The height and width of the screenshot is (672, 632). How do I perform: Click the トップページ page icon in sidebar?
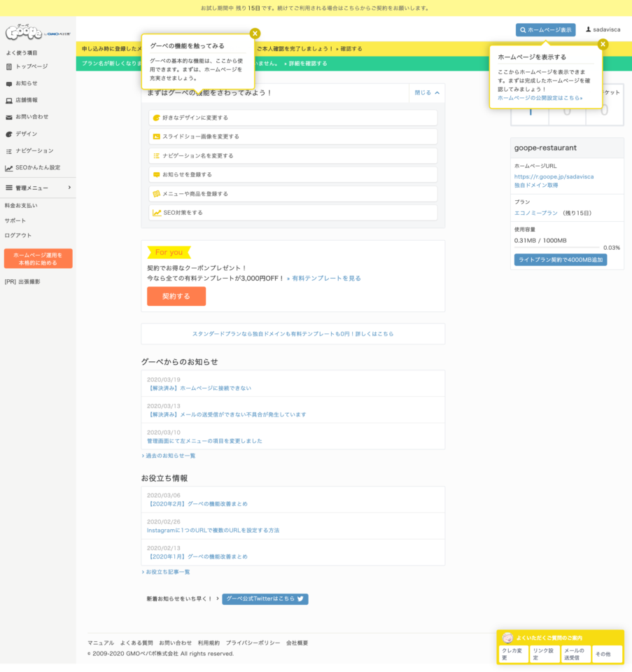(9, 66)
